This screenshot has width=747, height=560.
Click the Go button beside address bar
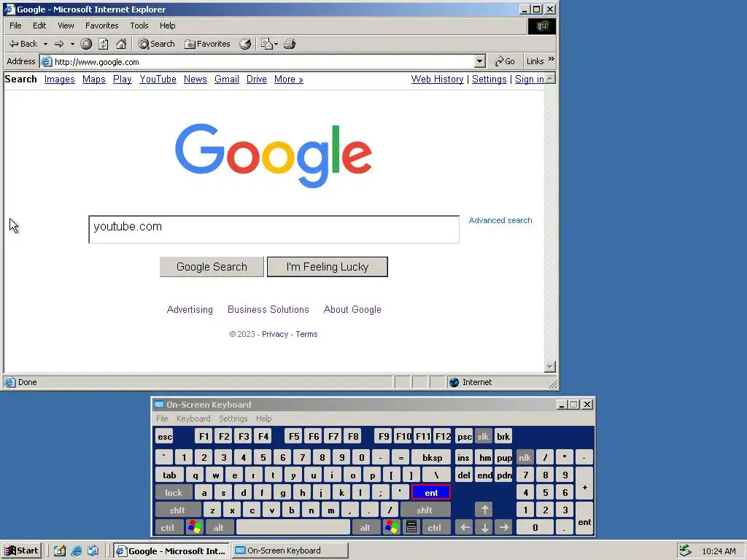point(505,61)
